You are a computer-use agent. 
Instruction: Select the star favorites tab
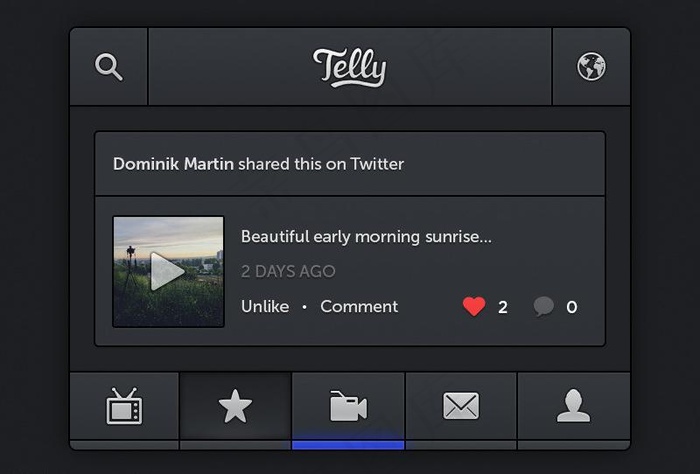(235, 406)
